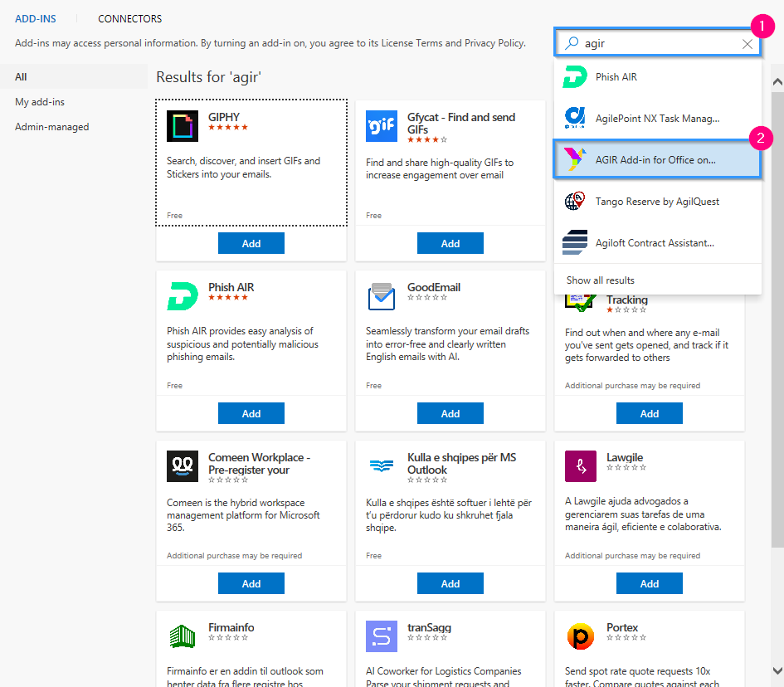Click Lawgile description text
Image resolution: width=784 pixels, height=687 pixels.
pos(643,514)
